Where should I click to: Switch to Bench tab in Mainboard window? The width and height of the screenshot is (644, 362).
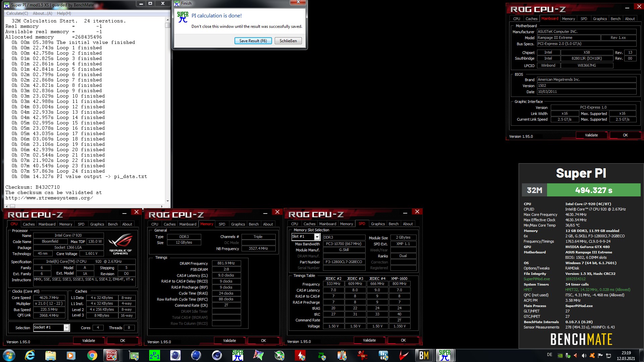[x=615, y=19]
